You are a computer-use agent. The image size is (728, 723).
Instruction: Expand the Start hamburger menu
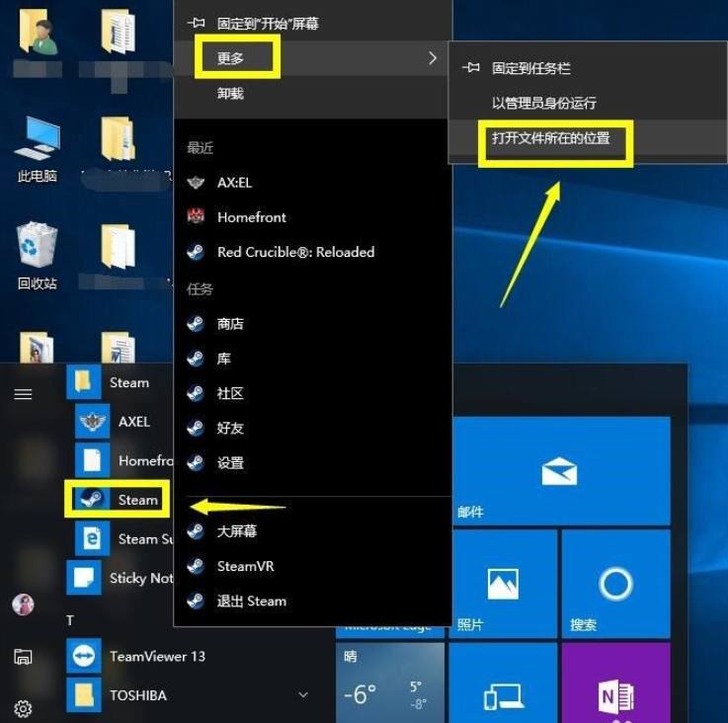[23, 394]
